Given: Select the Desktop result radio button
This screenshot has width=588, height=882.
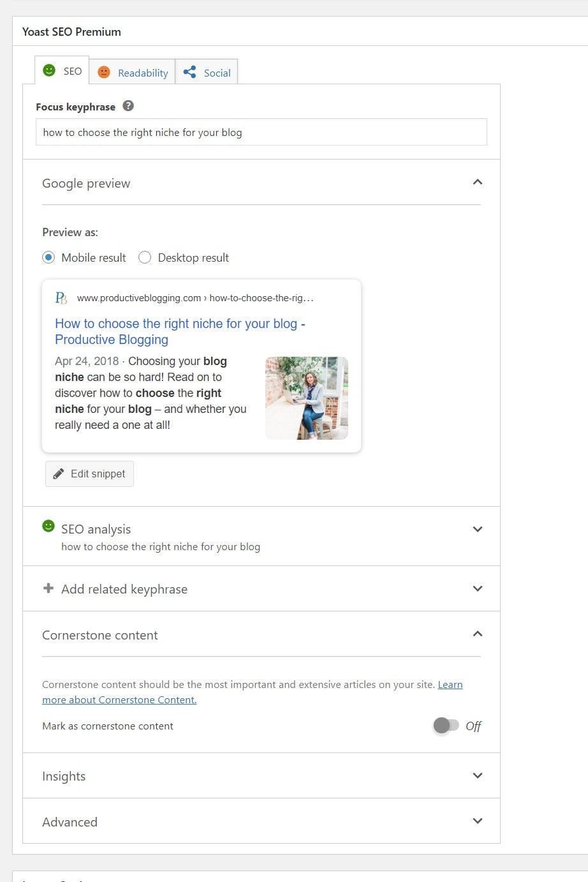Looking at the screenshot, I should pos(145,258).
